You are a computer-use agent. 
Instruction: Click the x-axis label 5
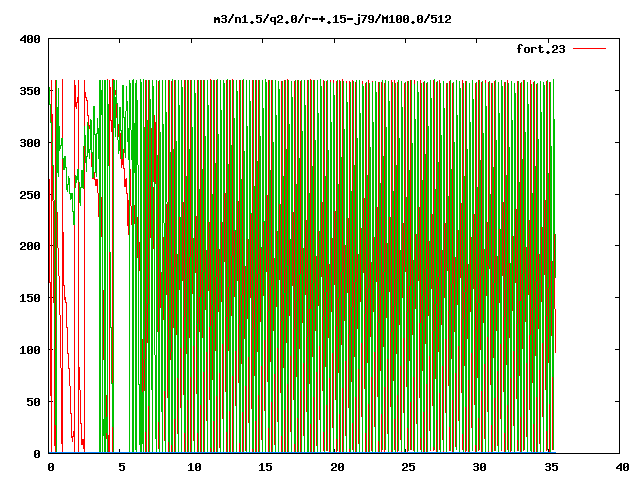(122, 467)
